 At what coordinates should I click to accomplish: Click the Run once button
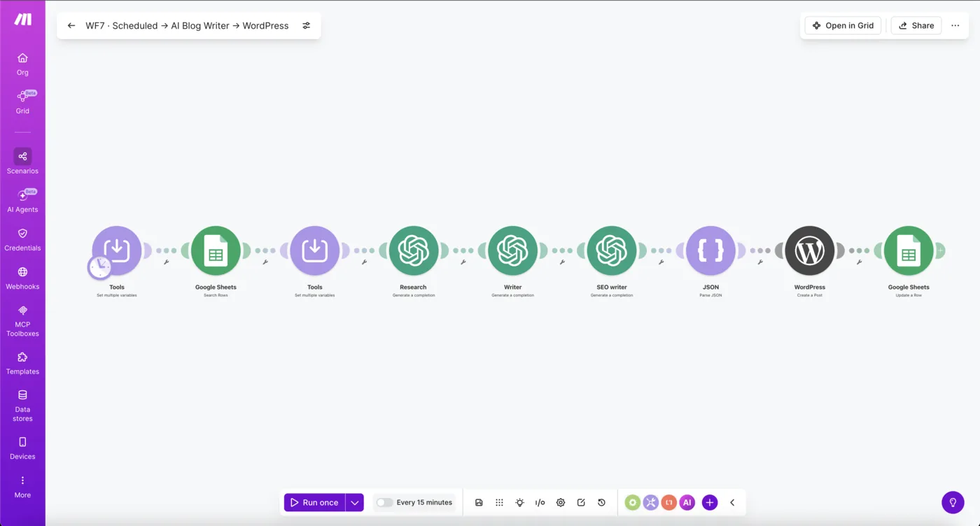314,502
